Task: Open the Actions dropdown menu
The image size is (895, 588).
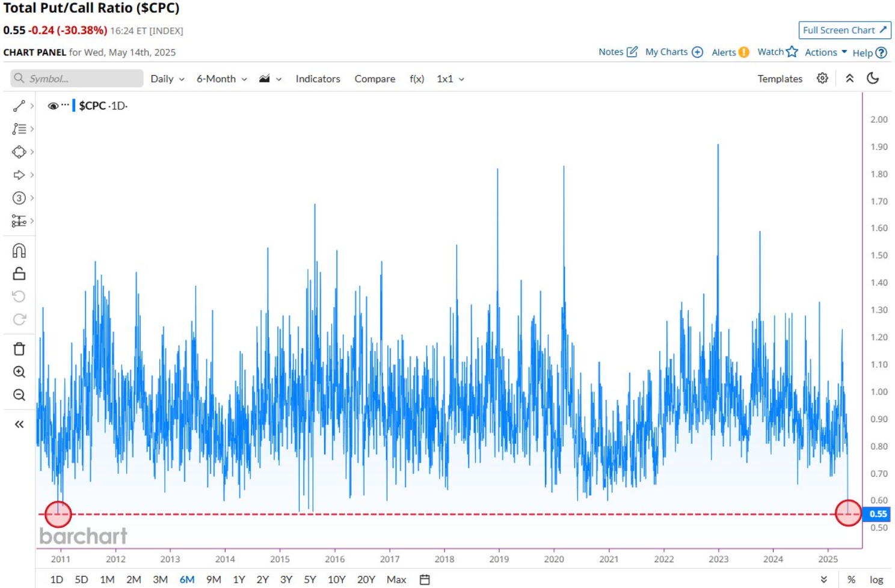Action: point(825,52)
